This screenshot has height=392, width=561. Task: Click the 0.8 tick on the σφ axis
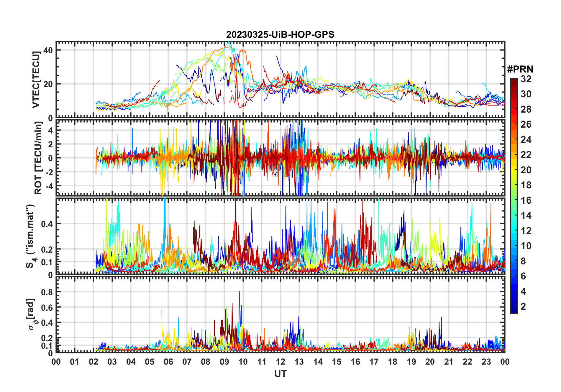47,292
